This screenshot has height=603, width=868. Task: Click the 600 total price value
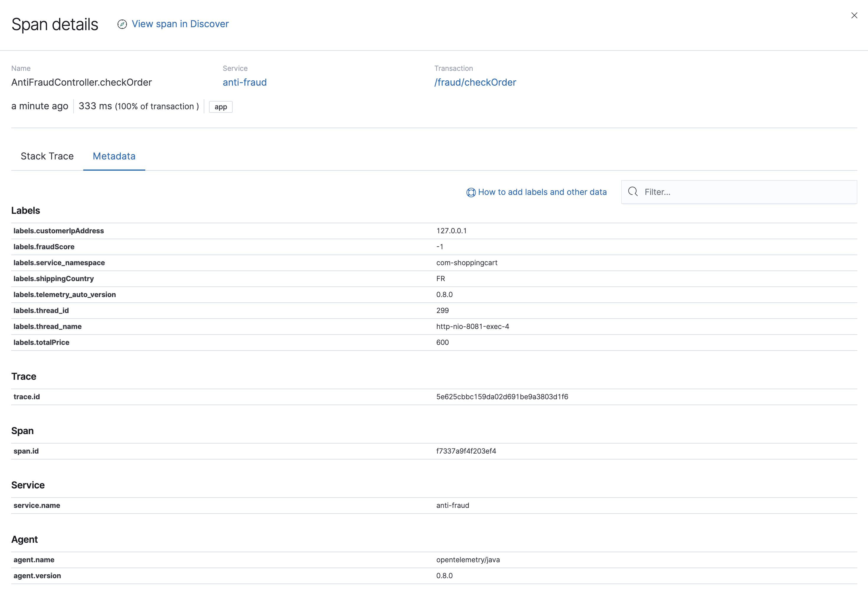pyautogui.click(x=443, y=342)
